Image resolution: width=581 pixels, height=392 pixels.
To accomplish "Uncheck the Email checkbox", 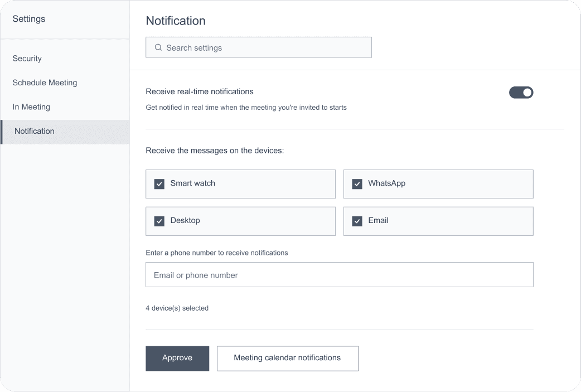I will pos(357,221).
